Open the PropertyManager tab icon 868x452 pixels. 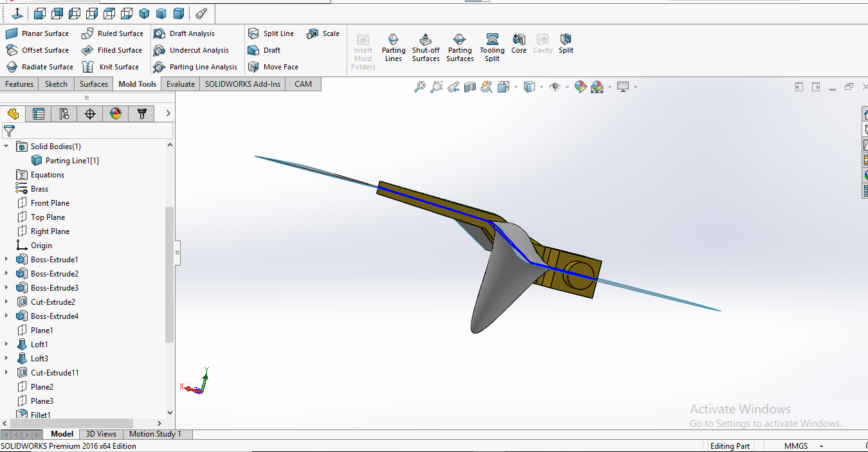pos(39,114)
